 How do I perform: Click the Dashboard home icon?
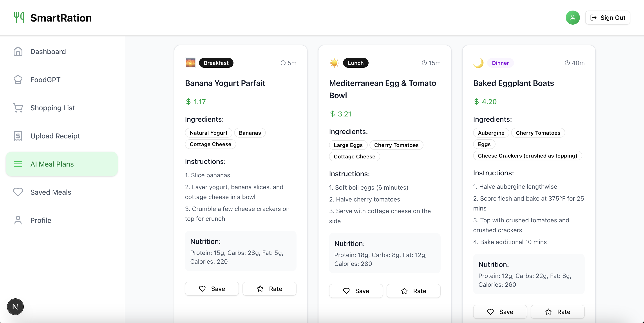tap(18, 51)
